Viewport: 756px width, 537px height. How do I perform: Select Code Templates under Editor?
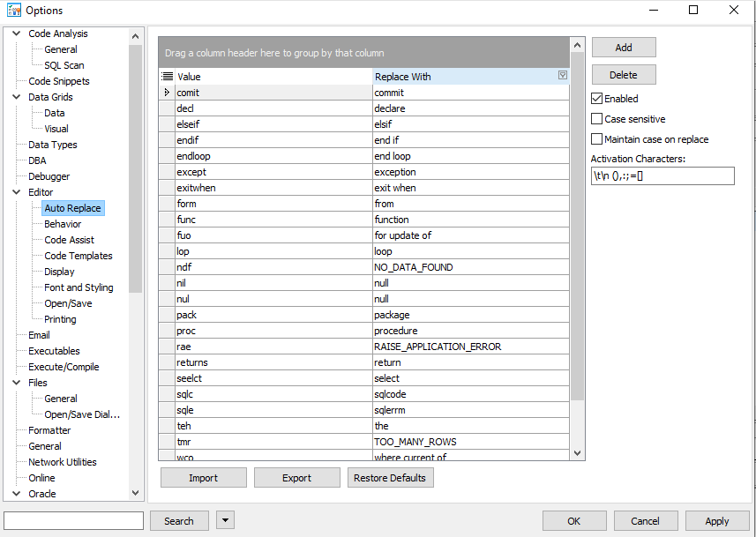point(79,256)
